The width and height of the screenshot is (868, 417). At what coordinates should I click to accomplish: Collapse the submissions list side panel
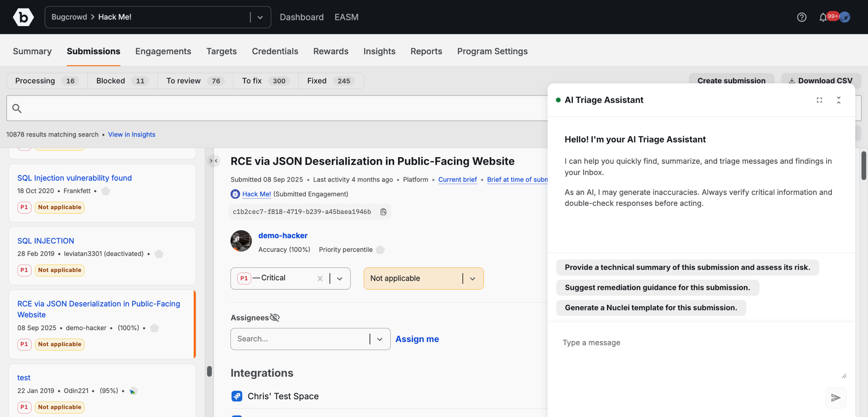(x=214, y=161)
